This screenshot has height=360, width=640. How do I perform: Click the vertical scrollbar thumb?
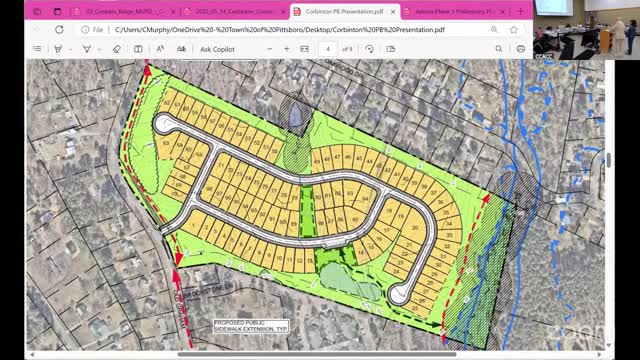[x=609, y=160]
